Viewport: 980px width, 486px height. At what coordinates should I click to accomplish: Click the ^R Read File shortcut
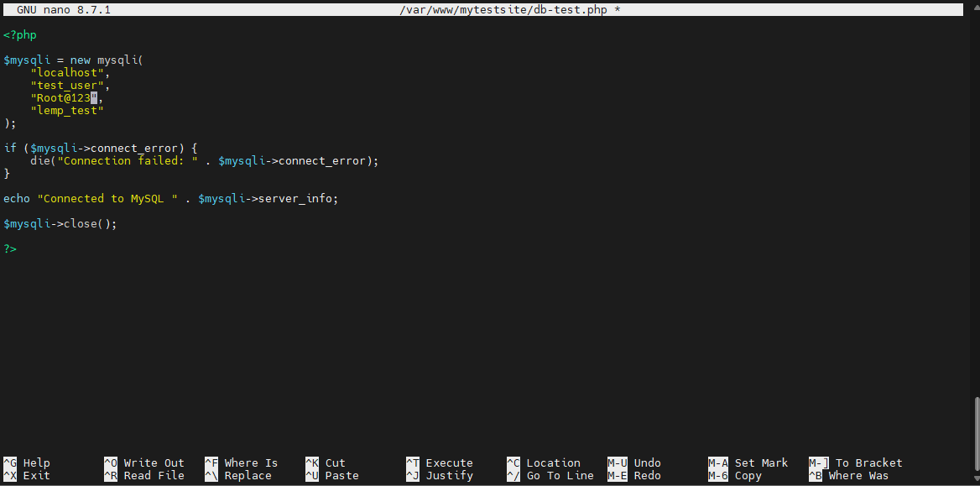coord(144,475)
